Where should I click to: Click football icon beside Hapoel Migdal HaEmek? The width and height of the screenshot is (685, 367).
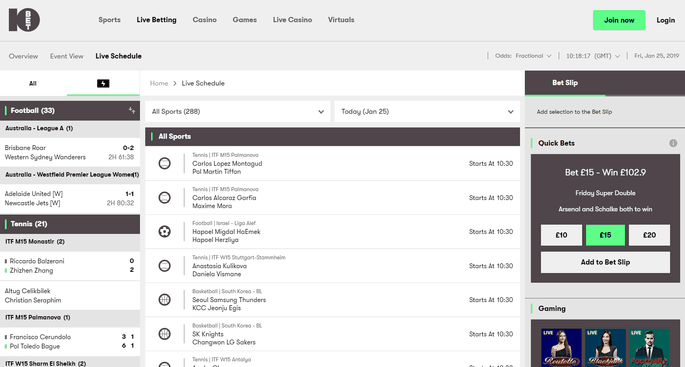(164, 232)
